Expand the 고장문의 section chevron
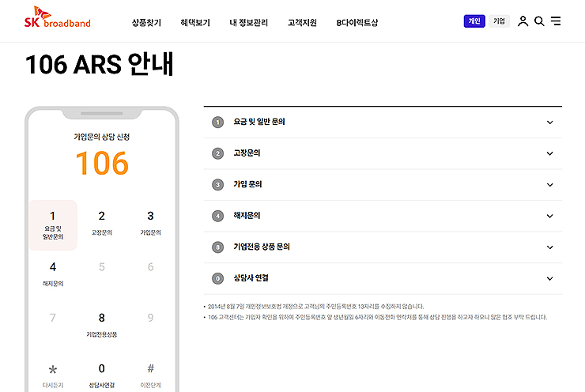This screenshot has width=585, height=392. (550, 153)
